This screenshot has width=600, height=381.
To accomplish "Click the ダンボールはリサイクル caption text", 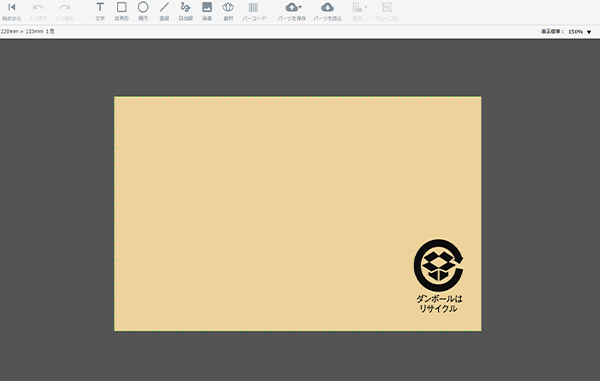I will point(439,304).
